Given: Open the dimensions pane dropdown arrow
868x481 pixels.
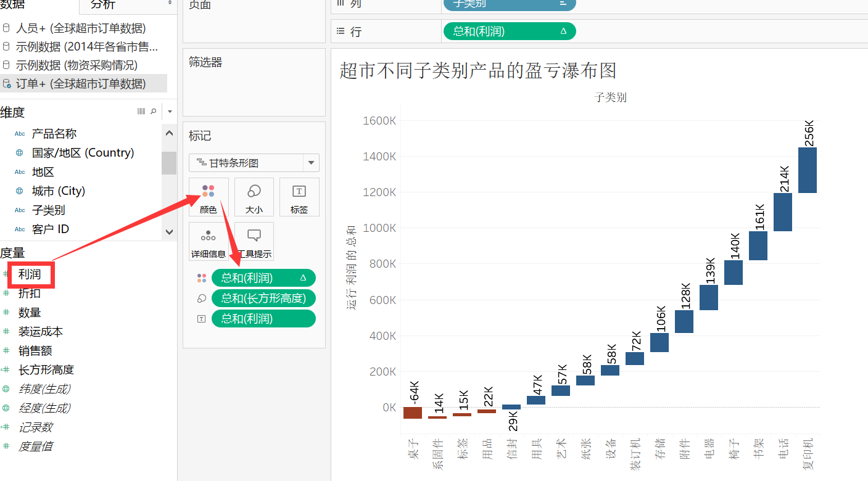Looking at the screenshot, I should [x=170, y=112].
